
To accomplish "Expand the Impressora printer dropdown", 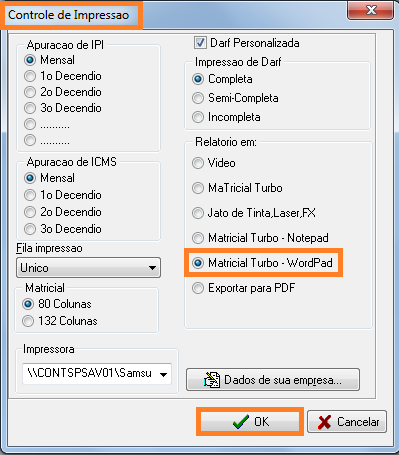I will click(97, 374).
